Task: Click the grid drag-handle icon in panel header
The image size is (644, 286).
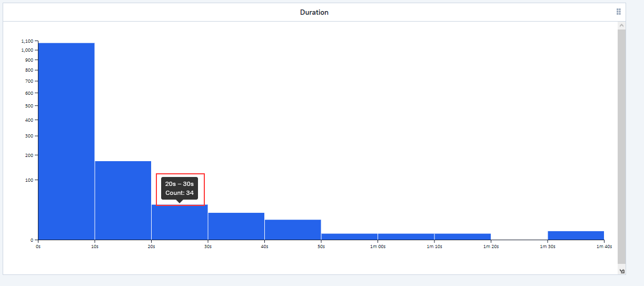Action: pos(619,12)
